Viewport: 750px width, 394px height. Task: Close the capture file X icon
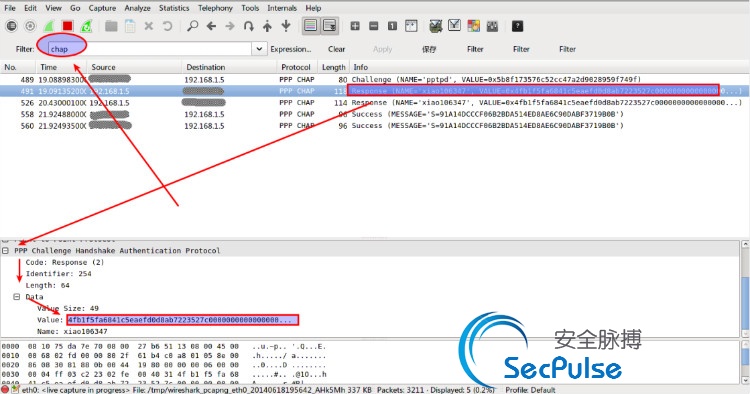click(x=149, y=26)
